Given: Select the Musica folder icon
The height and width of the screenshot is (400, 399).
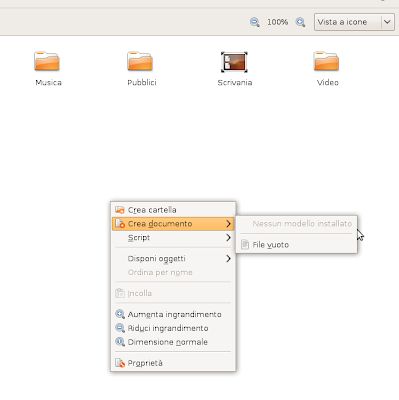Looking at the screenshot, I should (x=47, y=61).
